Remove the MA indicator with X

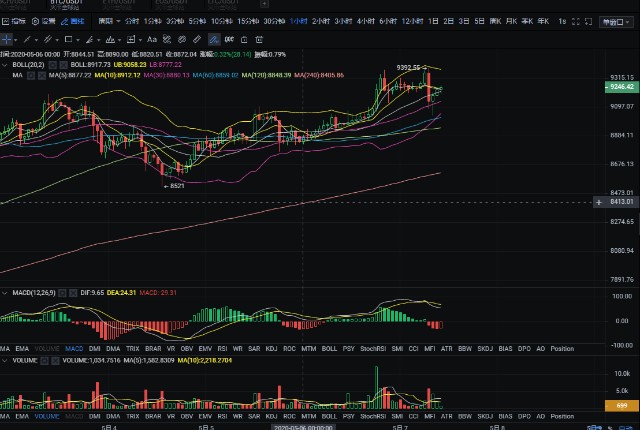tap(42, 75)
